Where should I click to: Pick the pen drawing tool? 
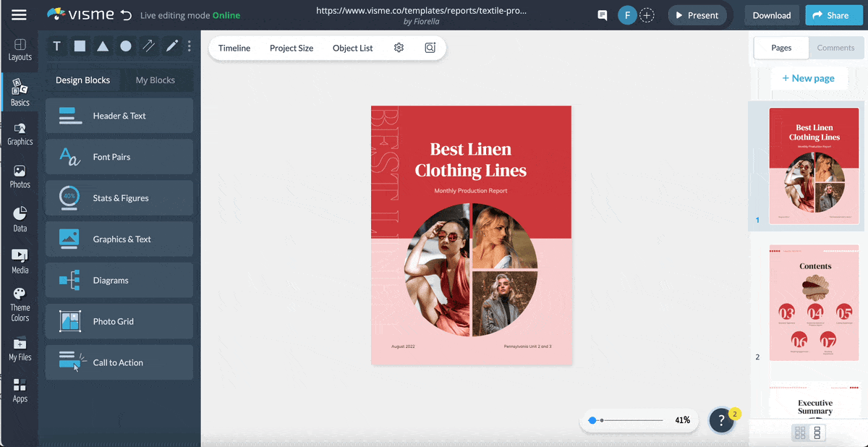click(x=171, y=46)
